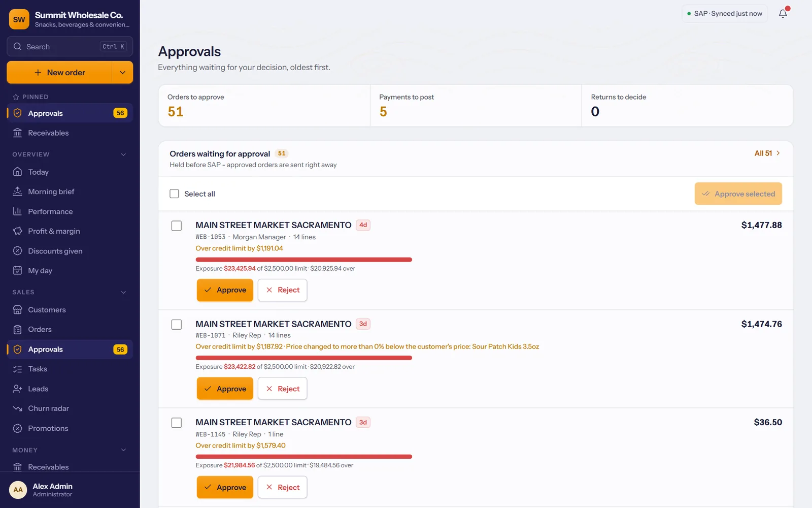Tick the checkbox for order WEB-1053
This screenshot has width=812, height=508.
click(177, 226)
